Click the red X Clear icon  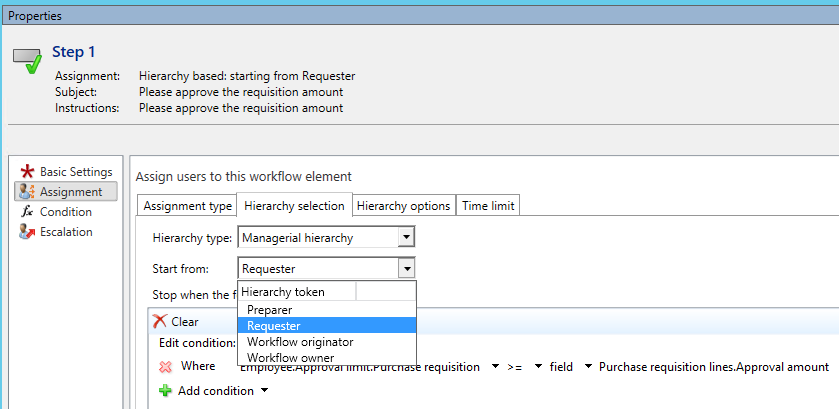159,322
